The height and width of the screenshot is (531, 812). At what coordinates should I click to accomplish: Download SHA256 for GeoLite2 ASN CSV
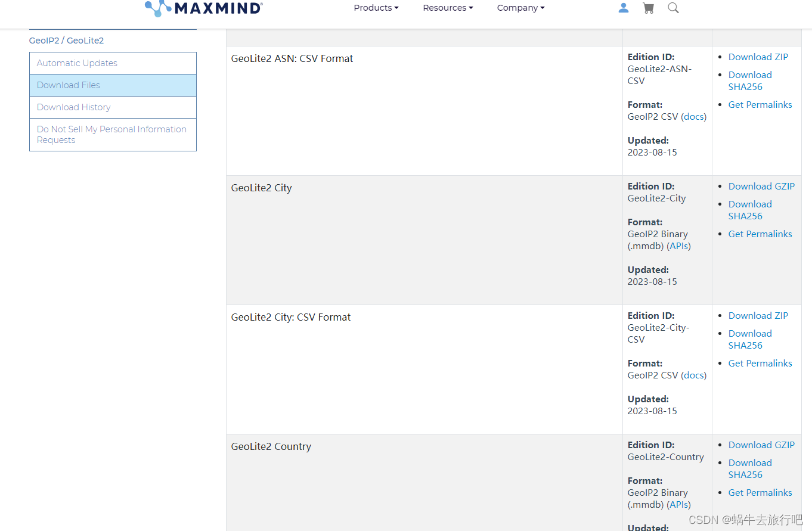coord(750,81)
